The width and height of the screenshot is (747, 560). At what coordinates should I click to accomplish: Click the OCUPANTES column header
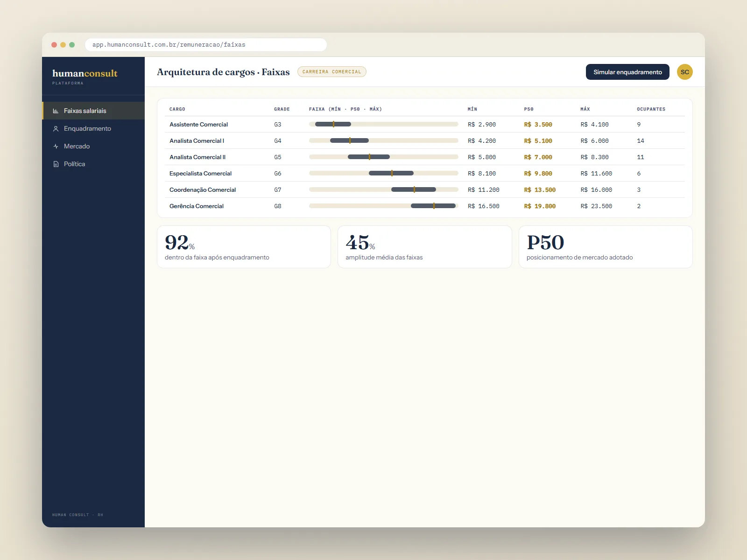(x=651, y=109)
